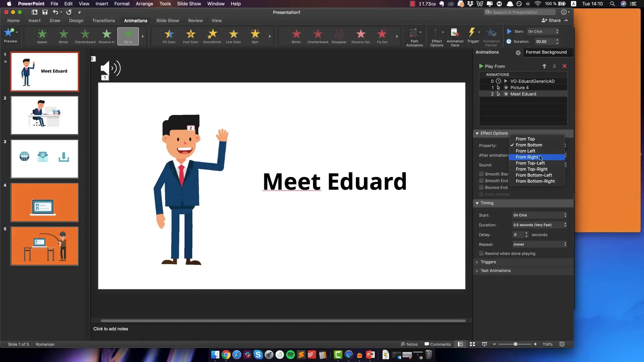Toggle the Notes pane button
Viewport: 644px width, 362px height.
[409, 344]
